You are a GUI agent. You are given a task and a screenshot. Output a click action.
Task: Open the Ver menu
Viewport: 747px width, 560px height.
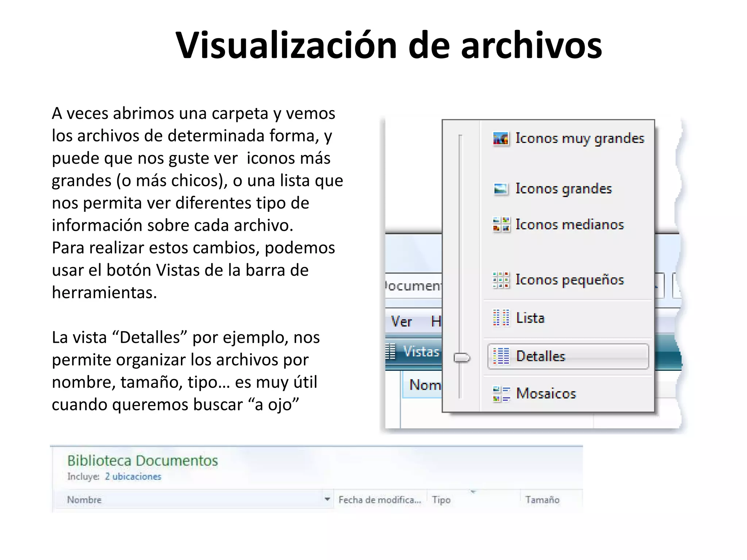(401, 322)
